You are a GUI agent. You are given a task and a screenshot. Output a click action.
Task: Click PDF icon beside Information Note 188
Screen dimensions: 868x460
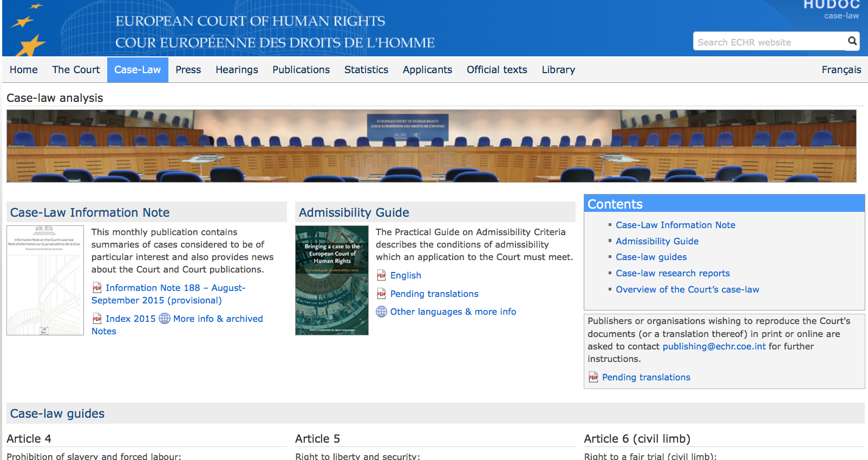pyautogui.click(x=97, y=288)
